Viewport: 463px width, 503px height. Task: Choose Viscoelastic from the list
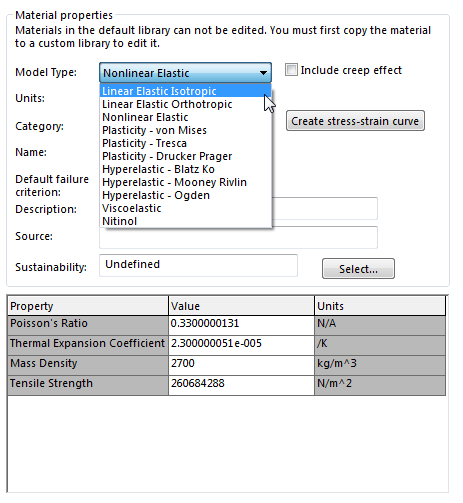coord(185,208)
